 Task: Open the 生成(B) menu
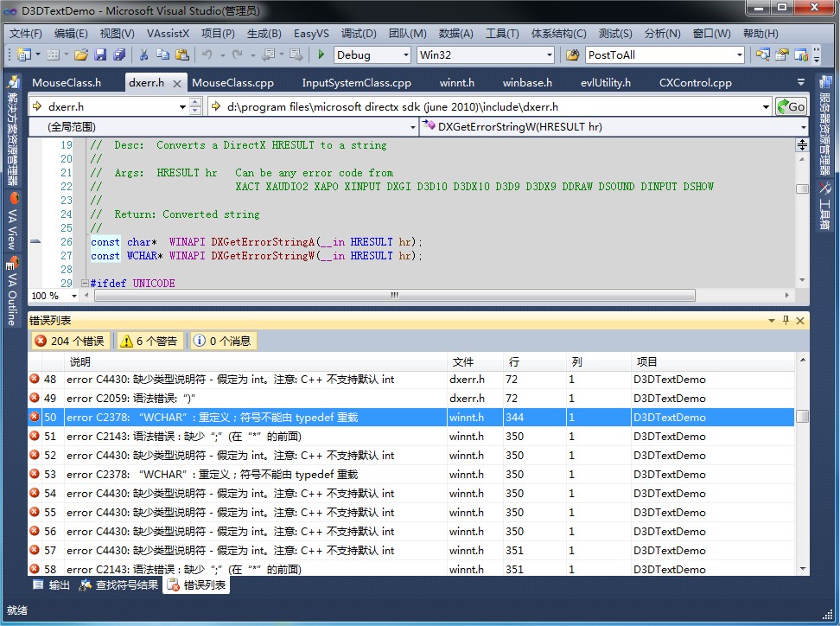(264, 33)
